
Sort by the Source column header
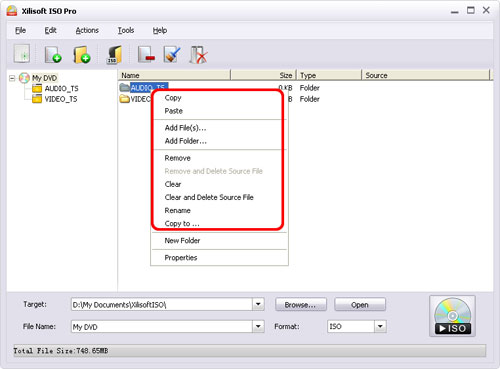pos(426,75)
